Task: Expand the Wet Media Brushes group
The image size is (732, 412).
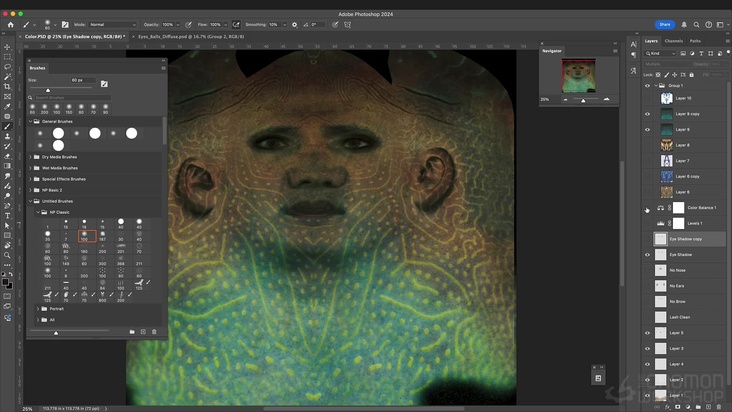Action: click(x=31, y=168)
